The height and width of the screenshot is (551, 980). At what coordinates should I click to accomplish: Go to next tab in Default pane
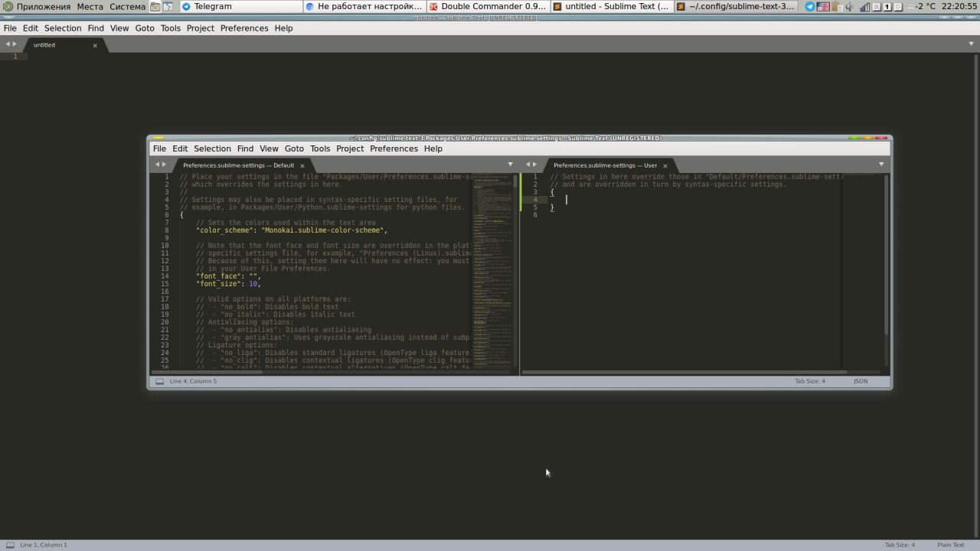[164, 165]
